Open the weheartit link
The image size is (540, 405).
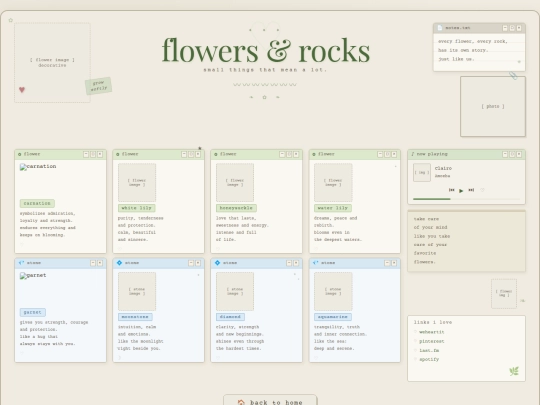pos(432,332)
